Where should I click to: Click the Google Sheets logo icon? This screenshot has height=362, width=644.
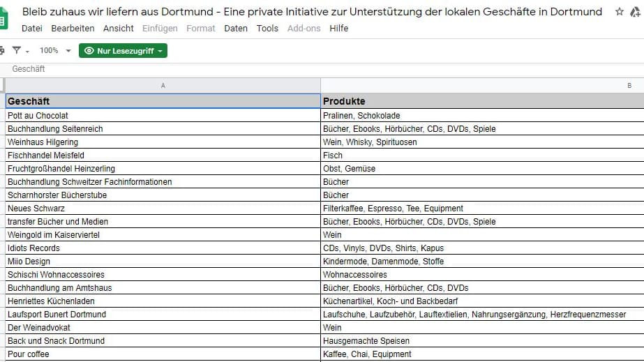(x=3, y=20)
